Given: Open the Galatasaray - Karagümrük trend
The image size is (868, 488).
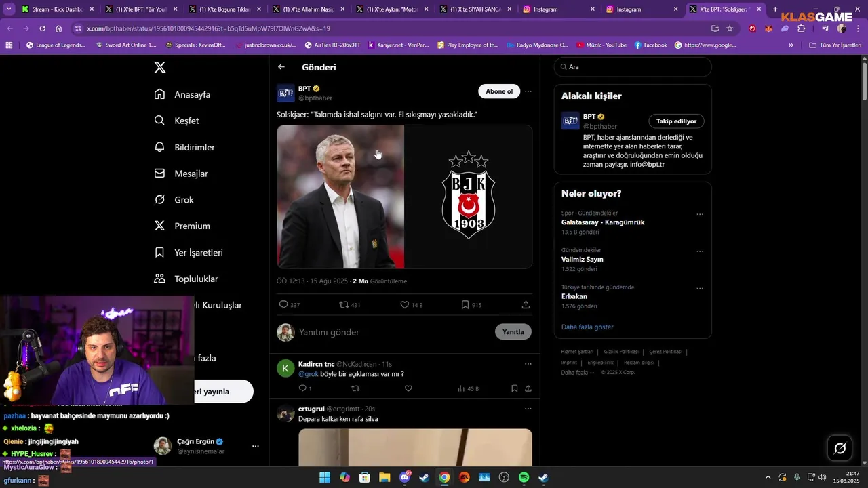Looking at the screenshot, I should coord(603,222).
